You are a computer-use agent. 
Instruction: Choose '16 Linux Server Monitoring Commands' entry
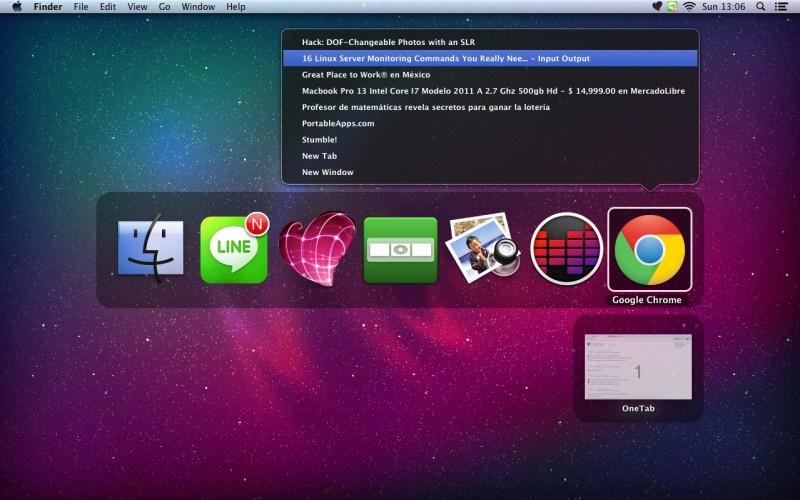click(445, 58)
